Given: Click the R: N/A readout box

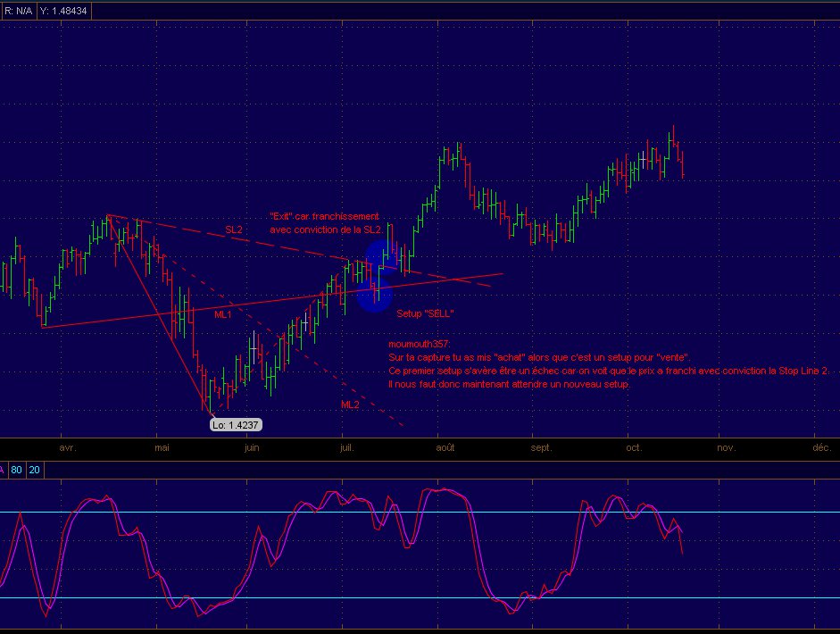Looking at the screenshot, I should (18, 11).
